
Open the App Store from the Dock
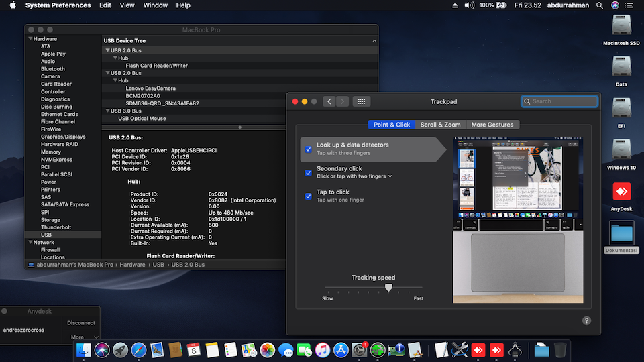click(x=341, y=349)
